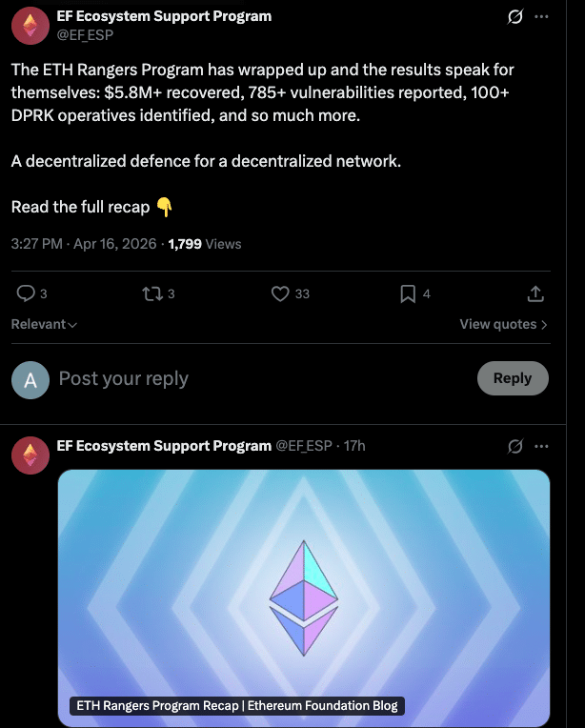This screenshot has height=728, width=585.
Task: Open EF Ecosystem Support Program profile avatar
Action: click(30, 26)
